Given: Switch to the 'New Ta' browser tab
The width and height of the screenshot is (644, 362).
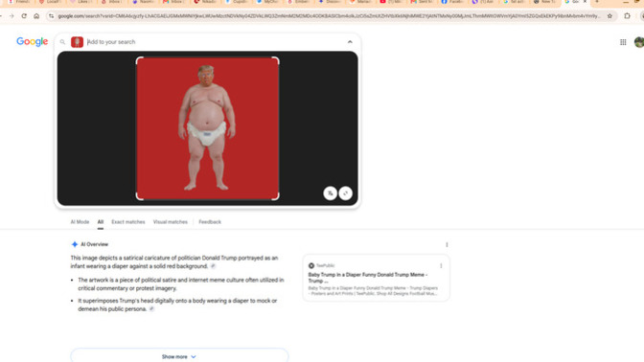Looking at the screenshot, I should pyautogui.click(x=545, y=2).
